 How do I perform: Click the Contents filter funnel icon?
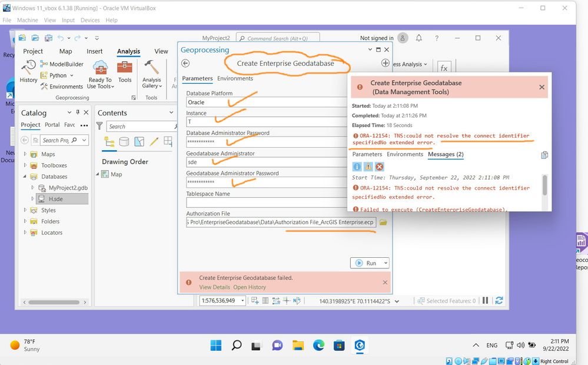tap(99, 126)
